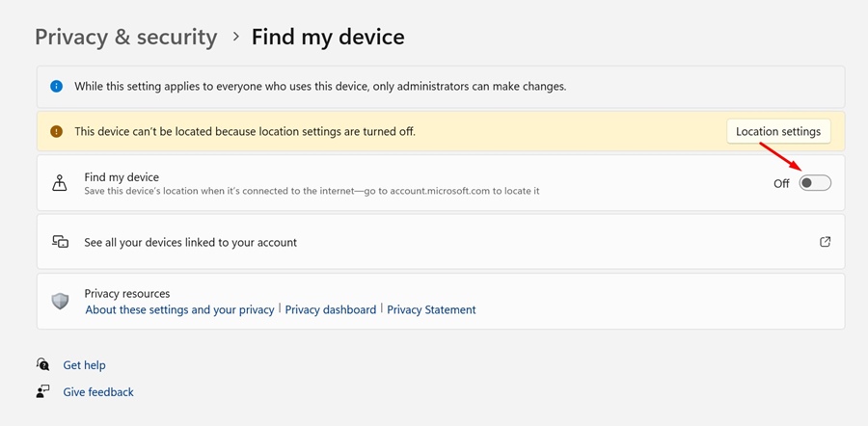This screenshot has height=426, width=868.
Task: Click the linked devices icon
Action: [x=60, y=242]
